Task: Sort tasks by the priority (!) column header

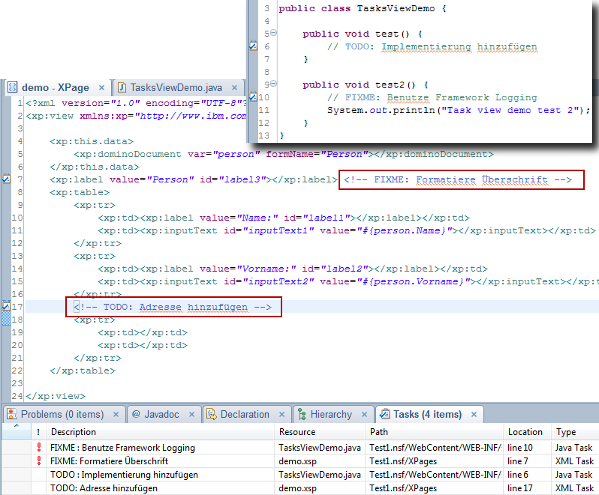Action: pos(39,432)
